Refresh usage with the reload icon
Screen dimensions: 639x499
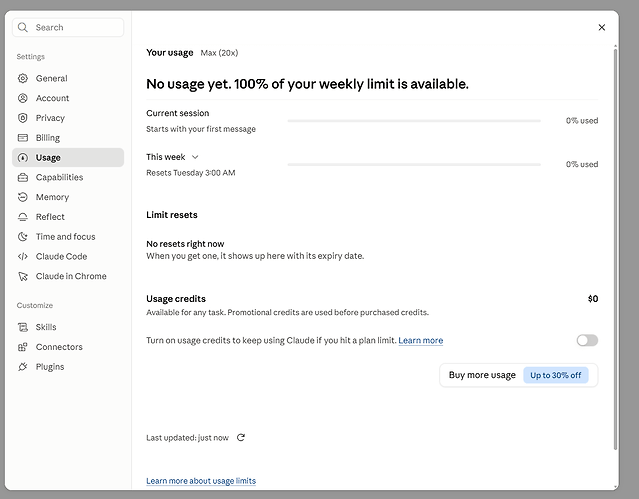click(241, 437)
